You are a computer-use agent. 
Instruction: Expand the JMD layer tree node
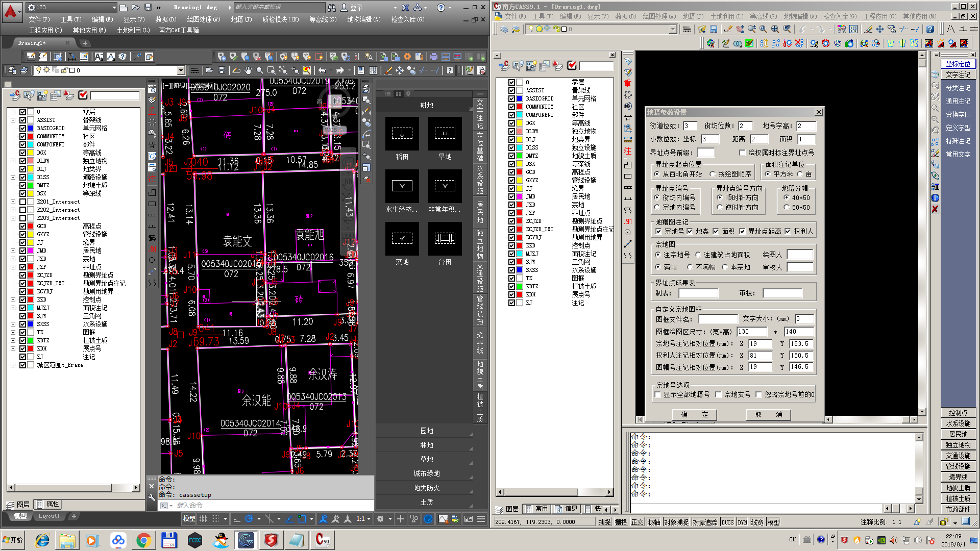click(13, 251)
